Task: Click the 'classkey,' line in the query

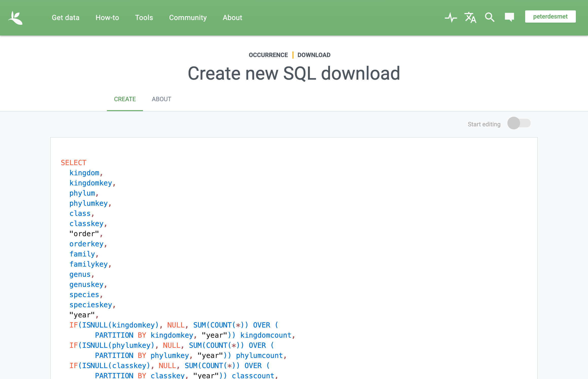Action: tap(88, 224)
